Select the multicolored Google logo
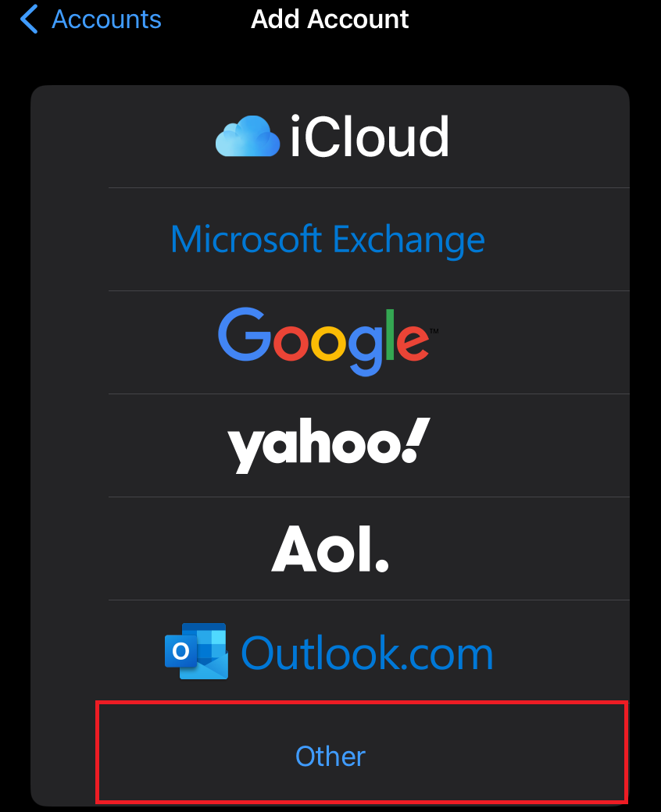This screenshot has width=661, height=812. point(327,340)
